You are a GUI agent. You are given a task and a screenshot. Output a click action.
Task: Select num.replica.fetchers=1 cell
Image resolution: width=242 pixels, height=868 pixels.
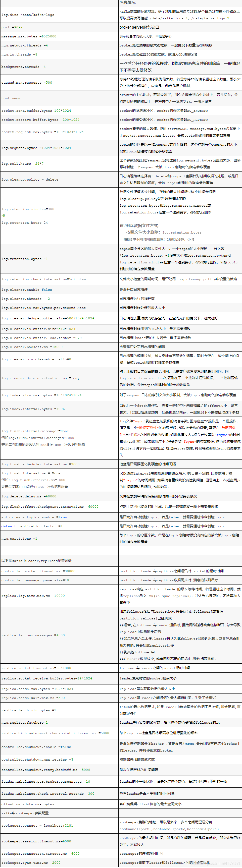coord(59,723)
